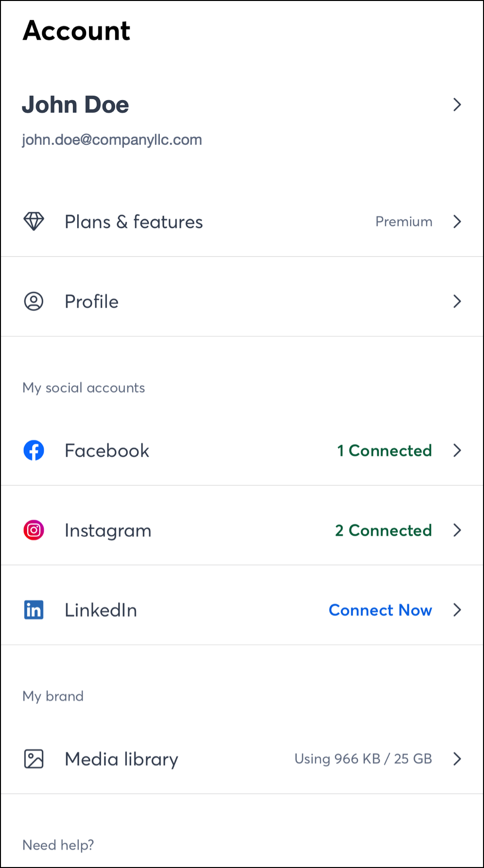This screenshot has width=484, height=868.
Task: Open the Facebook row chevron
Action: click(457, 450)
